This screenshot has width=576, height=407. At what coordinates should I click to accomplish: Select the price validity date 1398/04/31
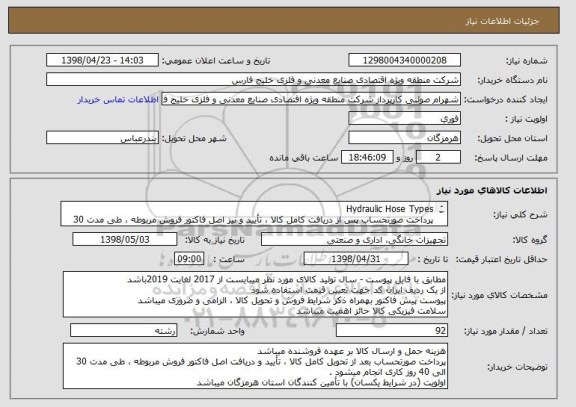(356, 259)
